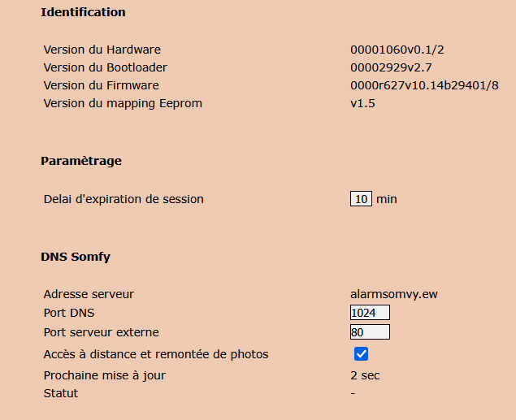This screenshot has width=516, height=420.
Task: Click the Version du Bootloader label
Action: click(106, 67)
